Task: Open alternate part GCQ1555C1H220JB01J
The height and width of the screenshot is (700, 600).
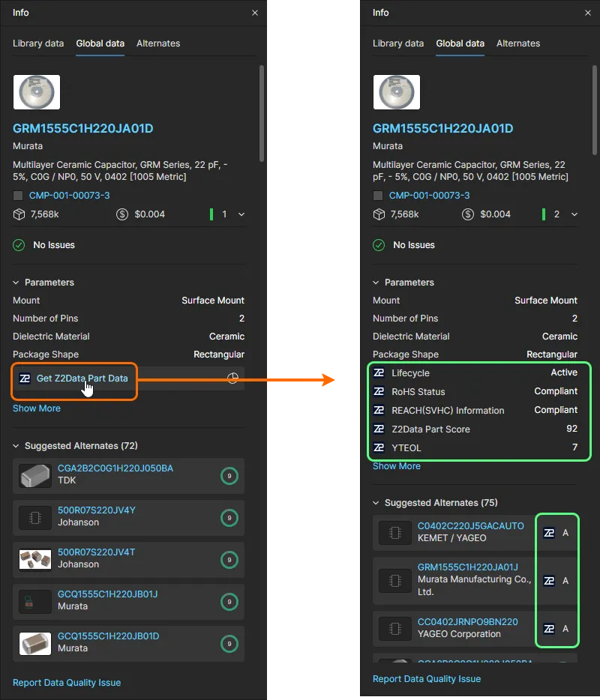Action: (x=108, y=594)
